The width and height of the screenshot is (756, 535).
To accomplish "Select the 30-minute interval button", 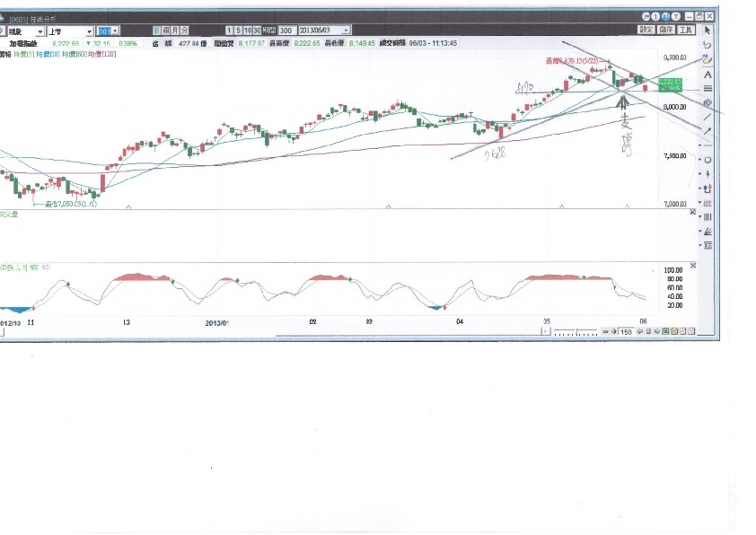I will (x=257, y=31).
